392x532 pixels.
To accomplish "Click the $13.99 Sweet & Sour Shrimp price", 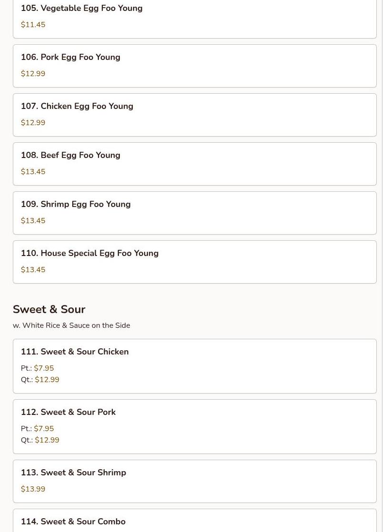I will (33, 489).
